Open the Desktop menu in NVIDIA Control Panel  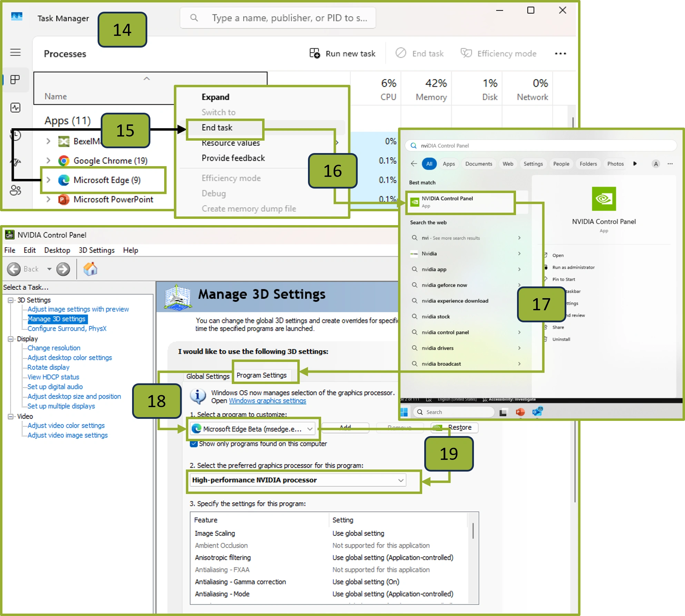[57, 250]
